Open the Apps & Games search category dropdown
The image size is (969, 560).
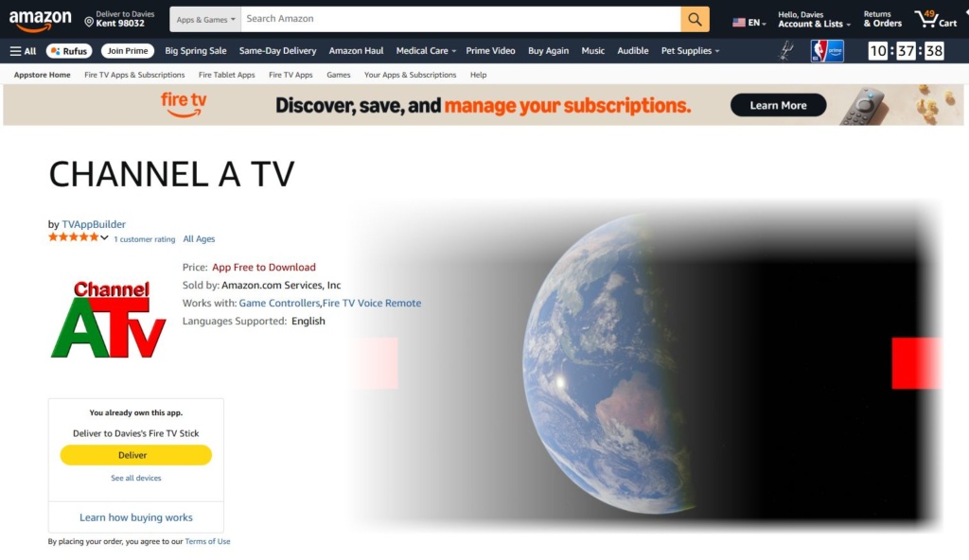point(205,19)
